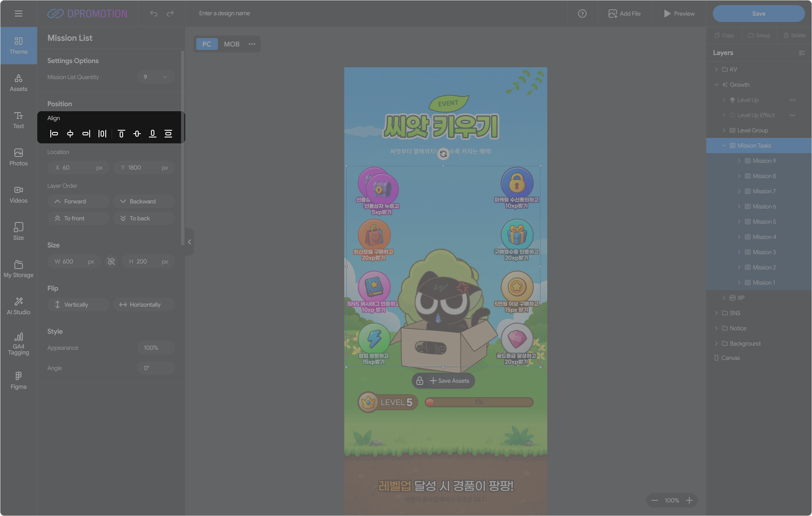Select the Notice layer folder

click(759, 328)
